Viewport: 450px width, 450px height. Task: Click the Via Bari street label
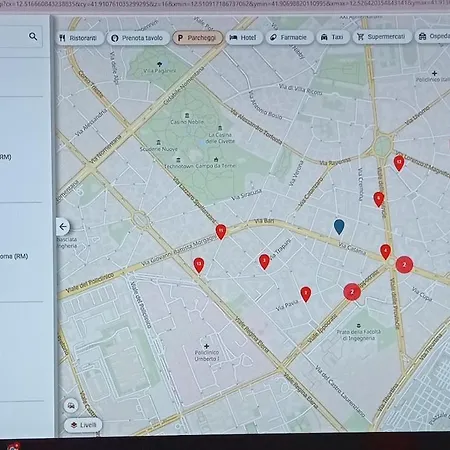[264, 221]
